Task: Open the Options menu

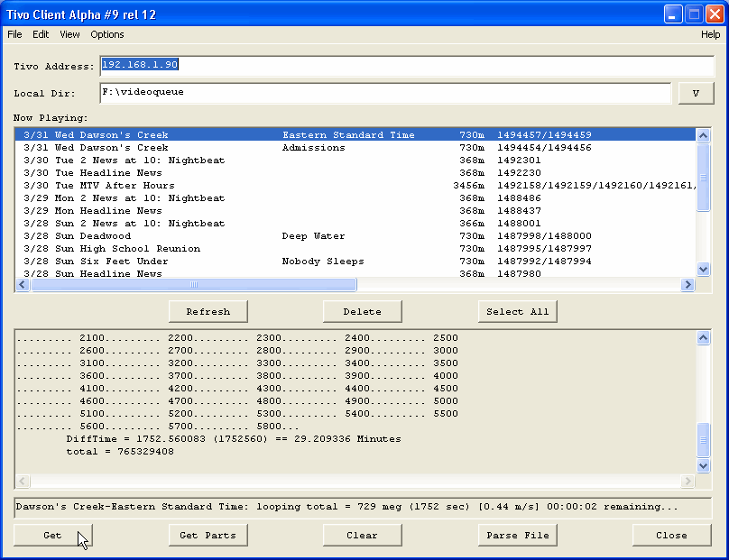Action: pyautogui.click(x=107, y=34)
